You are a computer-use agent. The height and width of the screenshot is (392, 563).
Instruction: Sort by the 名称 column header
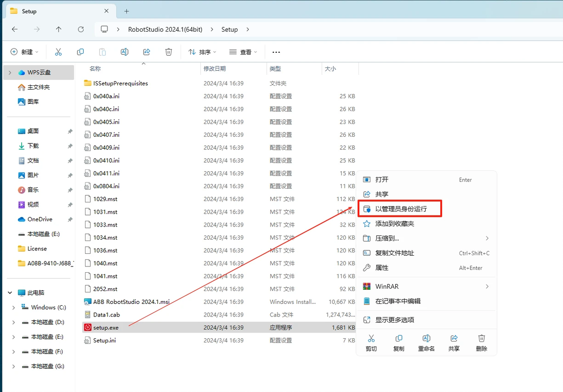click(95, 68)
